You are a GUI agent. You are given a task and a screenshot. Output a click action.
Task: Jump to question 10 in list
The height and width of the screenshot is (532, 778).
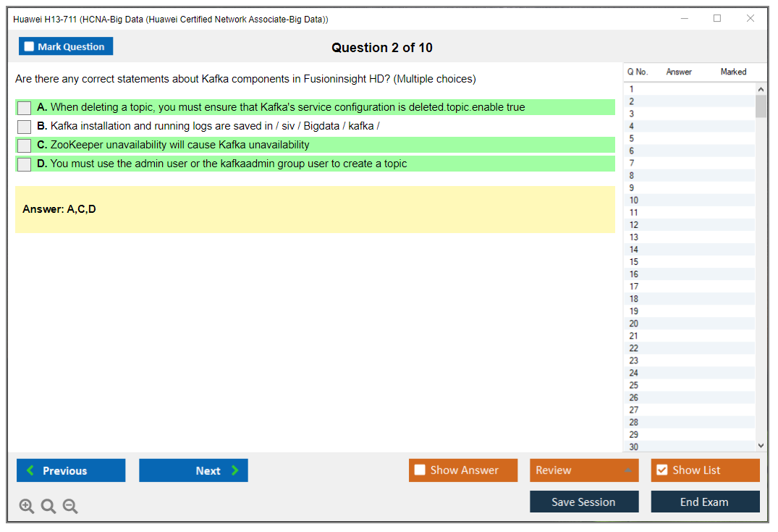click(634, 200)
